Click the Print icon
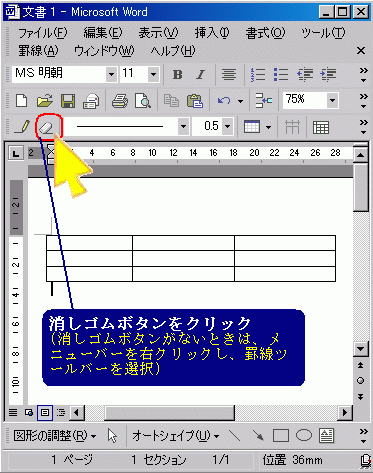Image resolution: width=373 pixels, height=473 pixels. (x=120, y=101)
